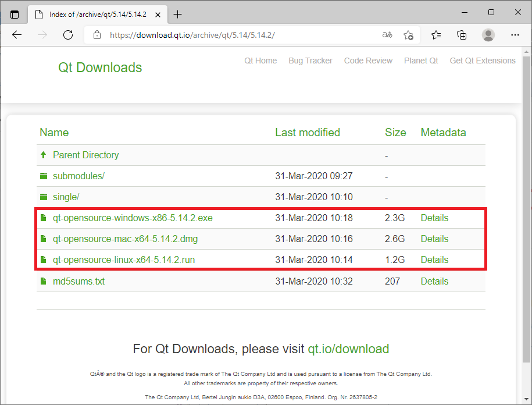Click the Metadata column header

443,133
